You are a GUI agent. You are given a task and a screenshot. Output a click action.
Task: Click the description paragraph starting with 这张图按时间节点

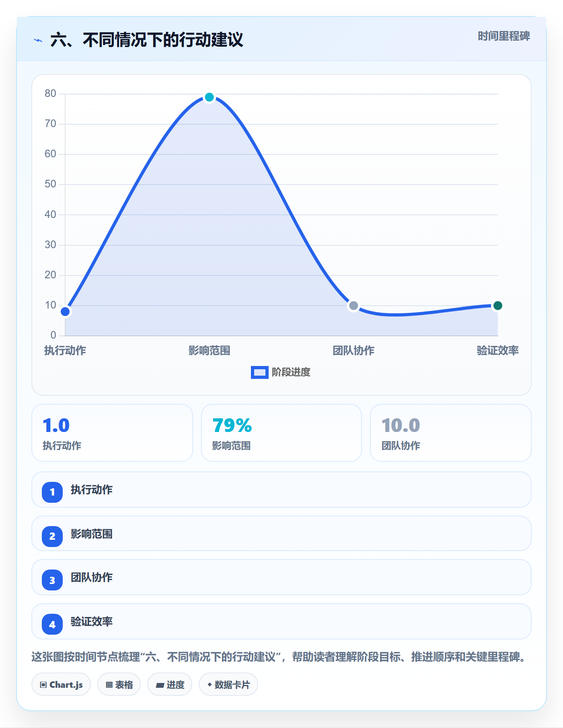click(x=279, y=657)
